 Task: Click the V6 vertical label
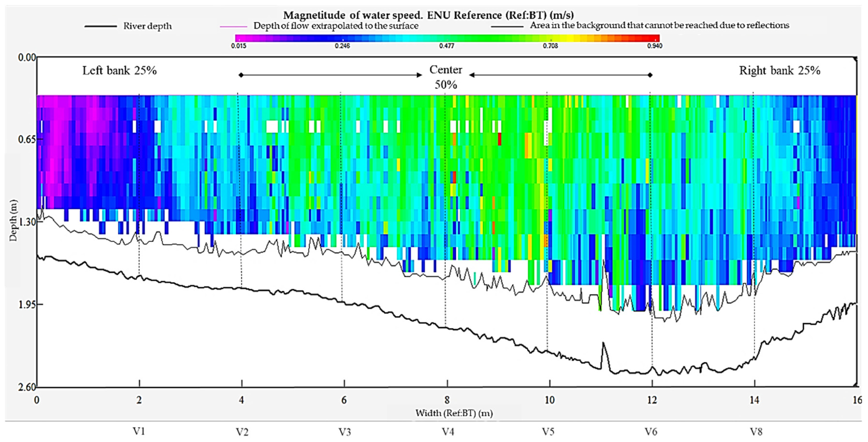(651, 432)
